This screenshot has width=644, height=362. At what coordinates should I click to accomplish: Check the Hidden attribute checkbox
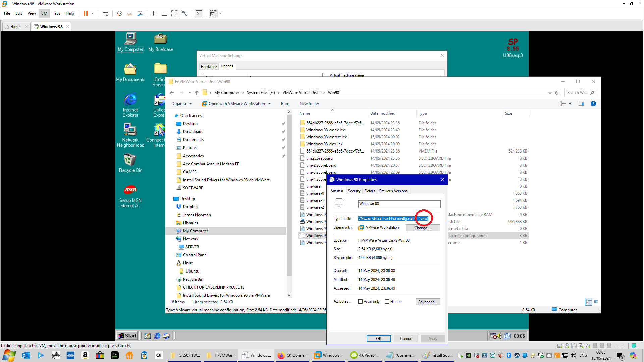click(387, 302)
